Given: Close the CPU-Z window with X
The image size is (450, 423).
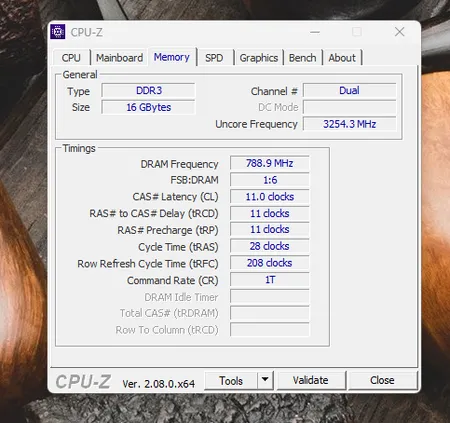Looking at the screenshot, I should click(399, 32).
